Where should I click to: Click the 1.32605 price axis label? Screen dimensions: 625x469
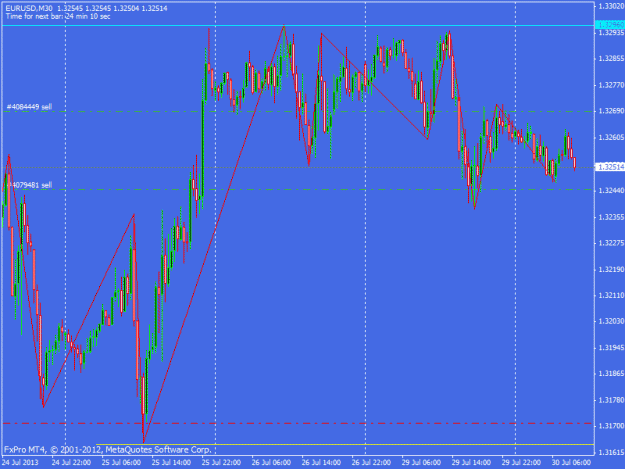(611, 137)
